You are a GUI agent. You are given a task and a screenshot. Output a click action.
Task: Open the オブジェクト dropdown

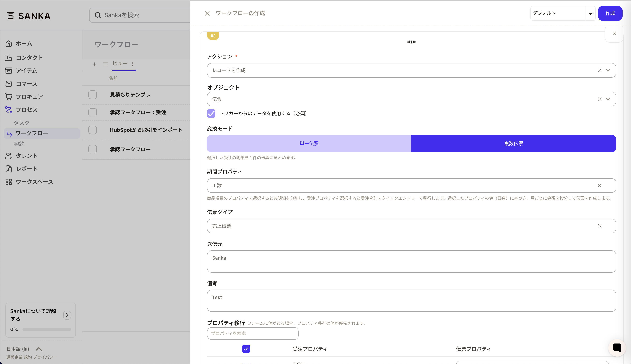[608, 99]
